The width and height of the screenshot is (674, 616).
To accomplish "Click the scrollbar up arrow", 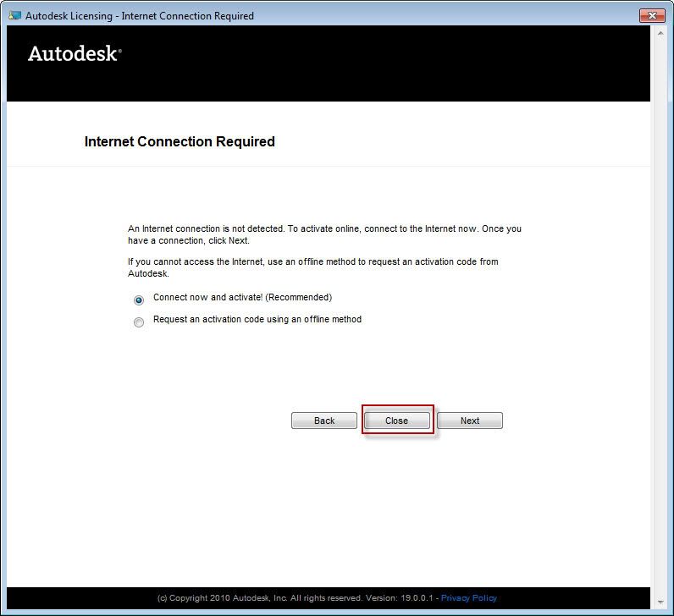I will coord(660,33).
